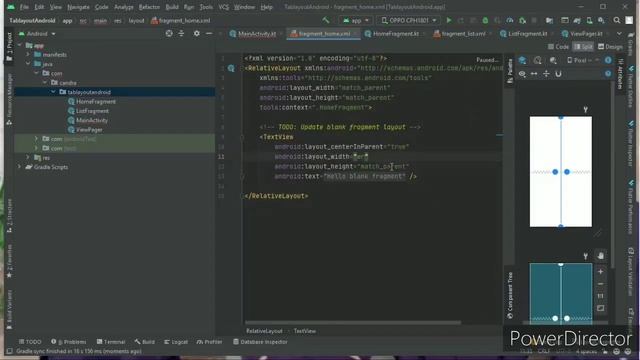Viewport: 640px width, 360px height.
Task: Open AVD Manager device icon
Action: click(589, 20)
